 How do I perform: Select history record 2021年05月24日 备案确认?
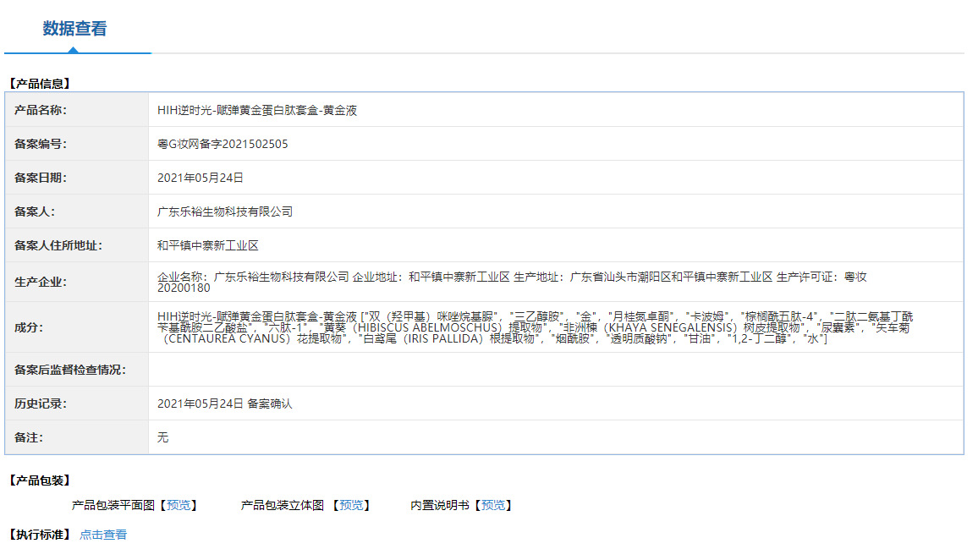[x=224, y=404]
